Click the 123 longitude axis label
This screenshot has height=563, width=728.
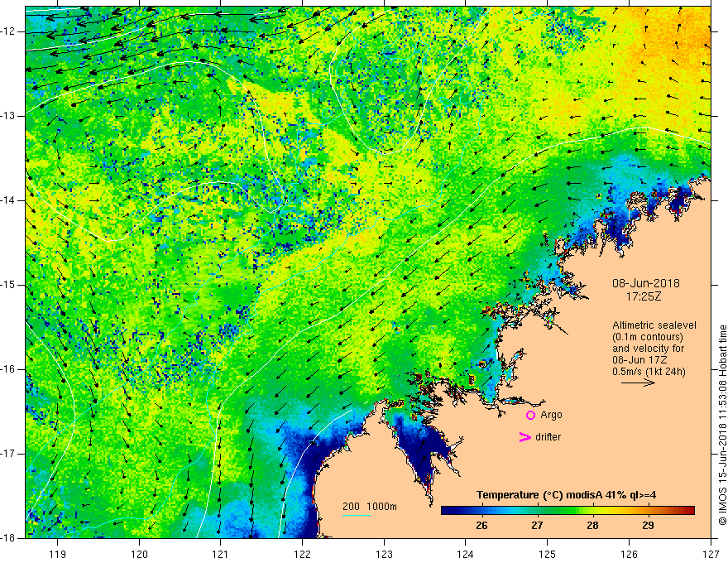(x=384, y=554)
